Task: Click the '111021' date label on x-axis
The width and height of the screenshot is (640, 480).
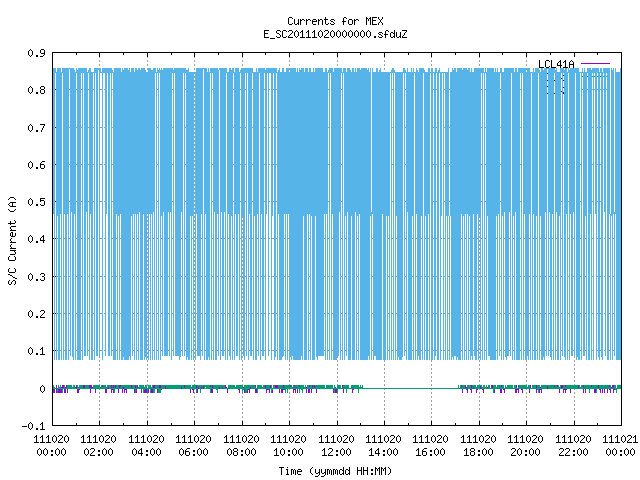Action: click(x=620, y=439)
